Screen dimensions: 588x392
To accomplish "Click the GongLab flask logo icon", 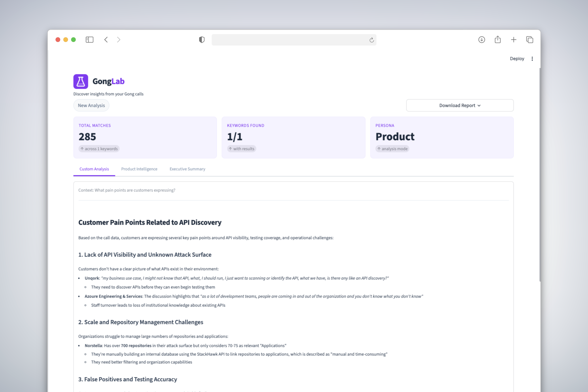I will [x=81, y=81].
